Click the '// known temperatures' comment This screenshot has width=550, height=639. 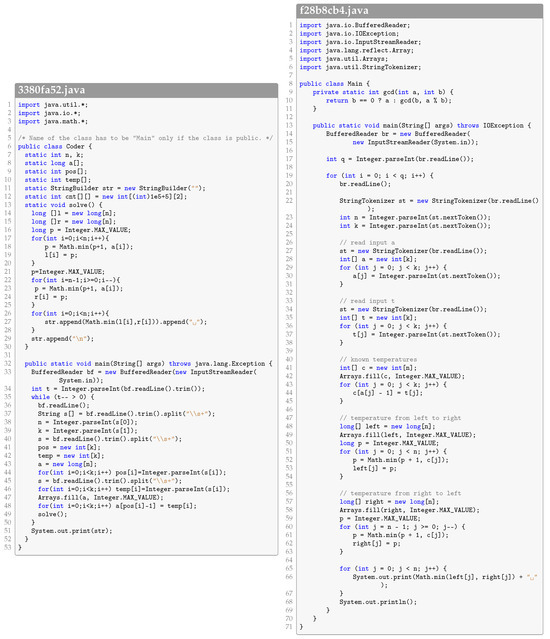[378, 359]
